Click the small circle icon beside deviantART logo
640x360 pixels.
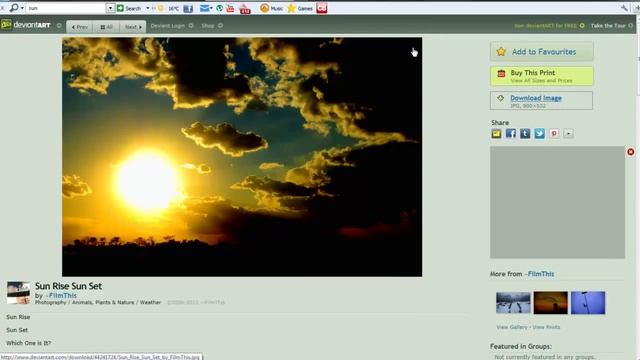(59, 26)
